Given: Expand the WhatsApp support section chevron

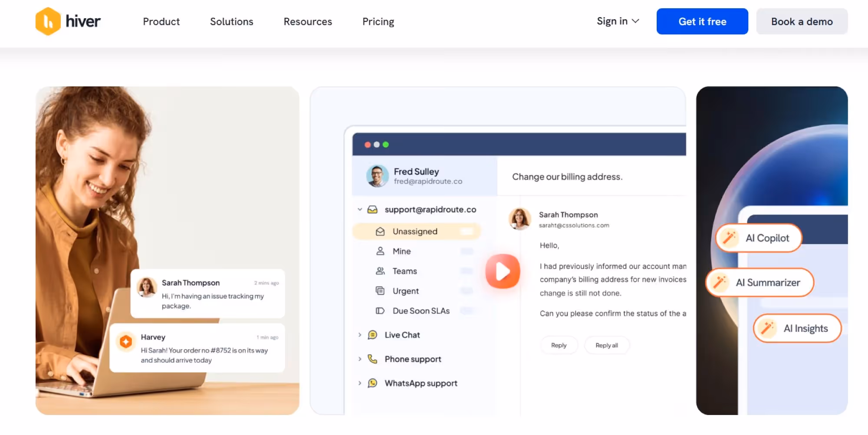Looking at the screenshot, I should tap(360, 383).
